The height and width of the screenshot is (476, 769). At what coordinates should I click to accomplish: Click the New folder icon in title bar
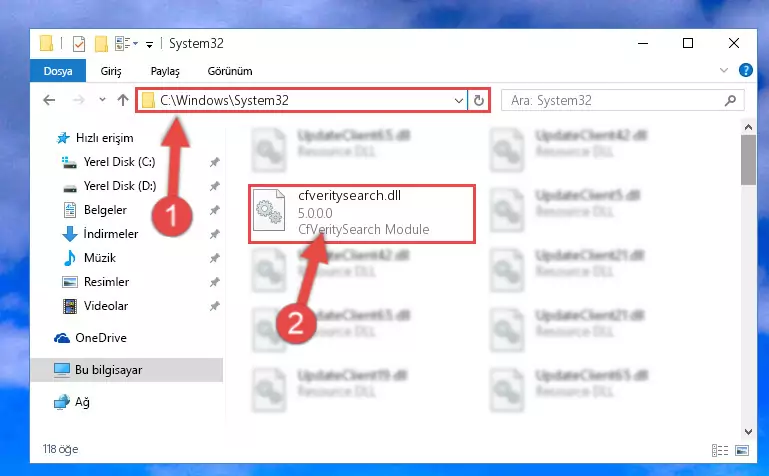pos(101,44)
